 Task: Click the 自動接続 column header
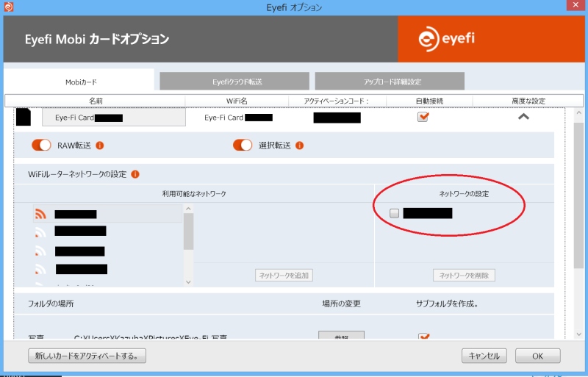pos(429,101)
